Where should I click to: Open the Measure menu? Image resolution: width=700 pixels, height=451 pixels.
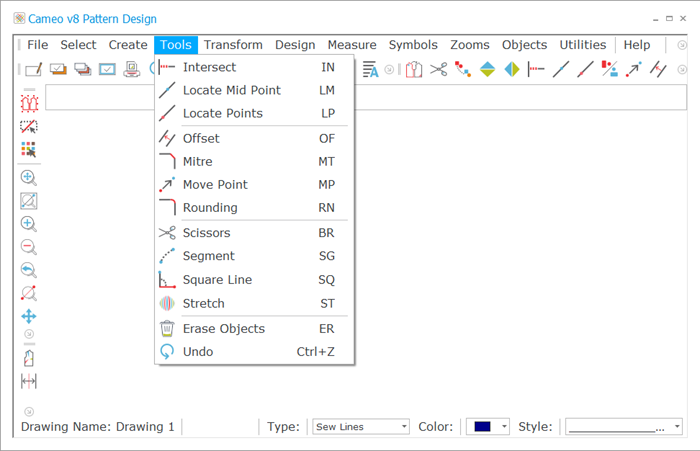click(352, 45)
